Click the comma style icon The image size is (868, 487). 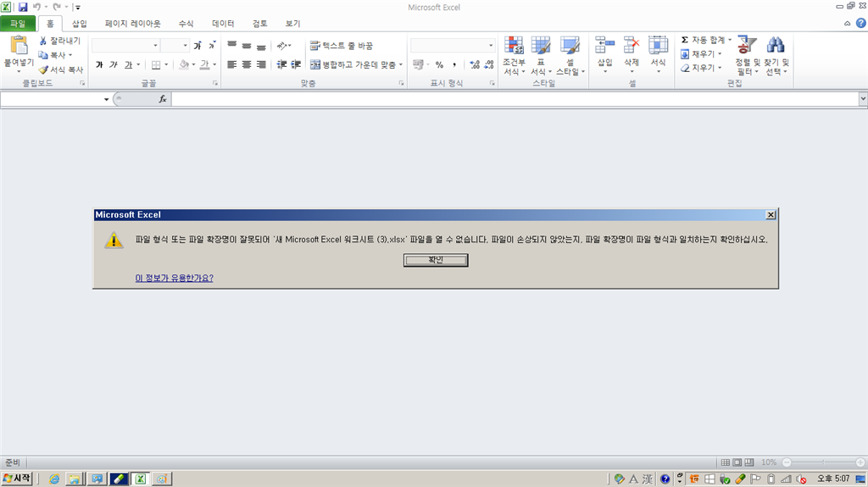[x=454, y=64]
